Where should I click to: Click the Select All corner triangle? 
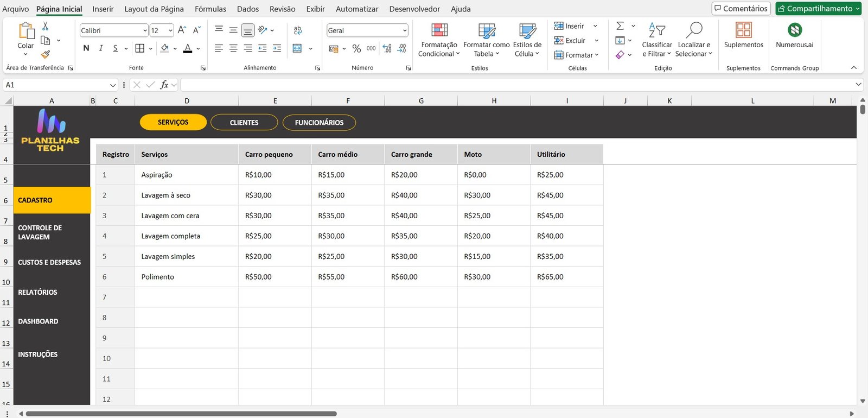pos(8,101)
